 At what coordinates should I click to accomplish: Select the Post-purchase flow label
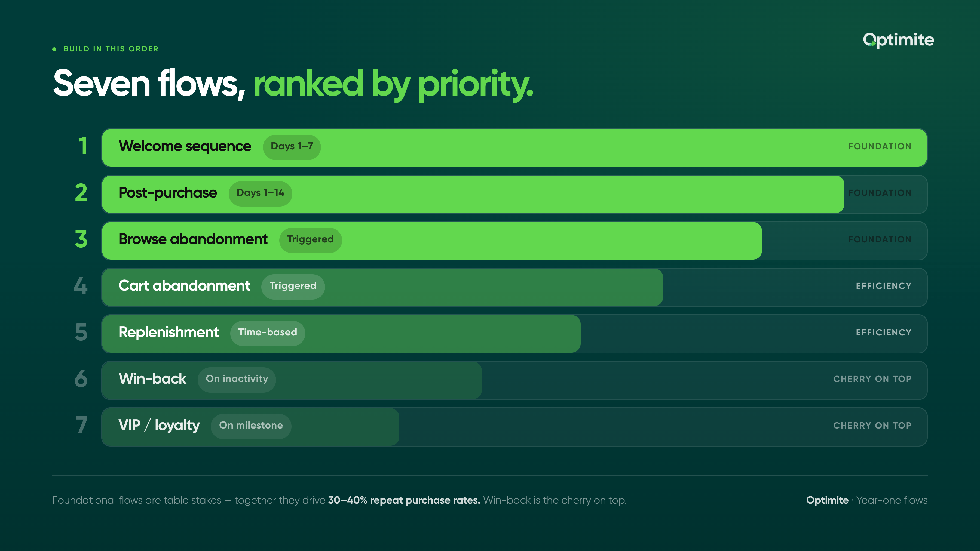168,193
